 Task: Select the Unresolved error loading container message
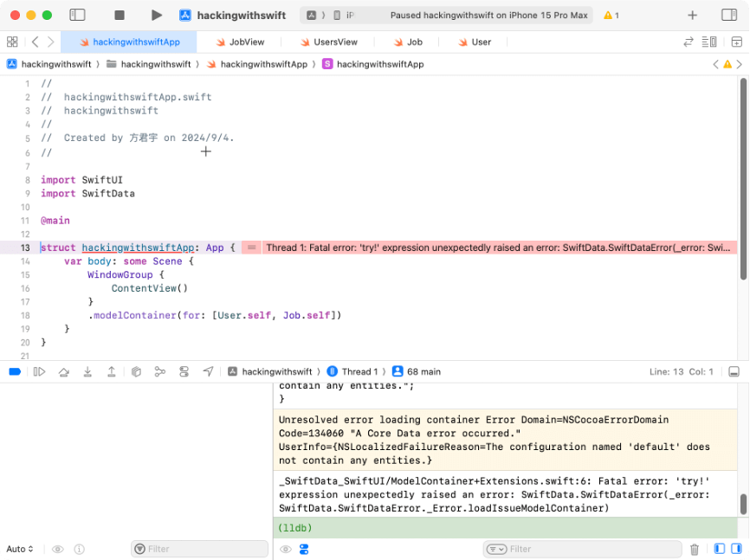[x=505, y=440]
